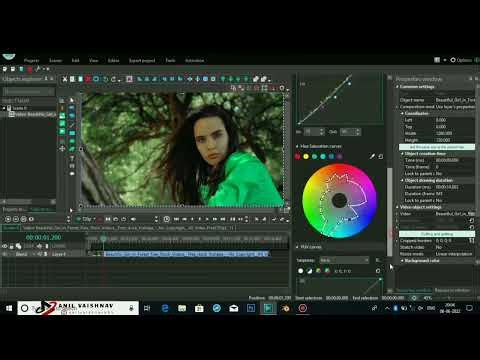Open the View menu
This screenshot has width=480, height=360.
click(x=94, y=60)
